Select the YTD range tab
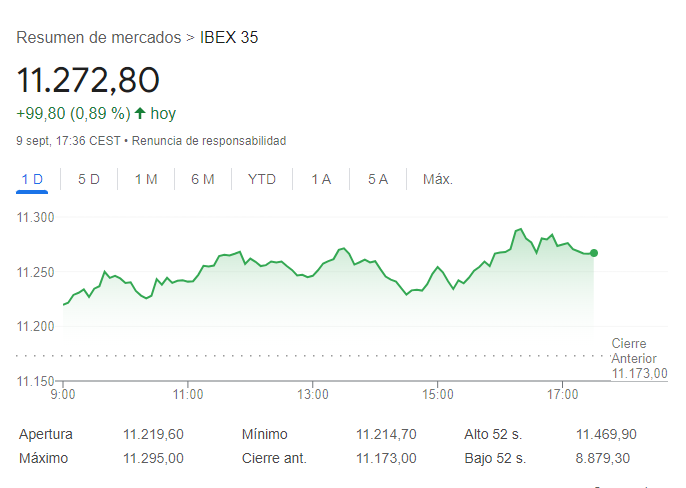Image resolution: width=686 pixels, height=488 pixels. [262, 179]
